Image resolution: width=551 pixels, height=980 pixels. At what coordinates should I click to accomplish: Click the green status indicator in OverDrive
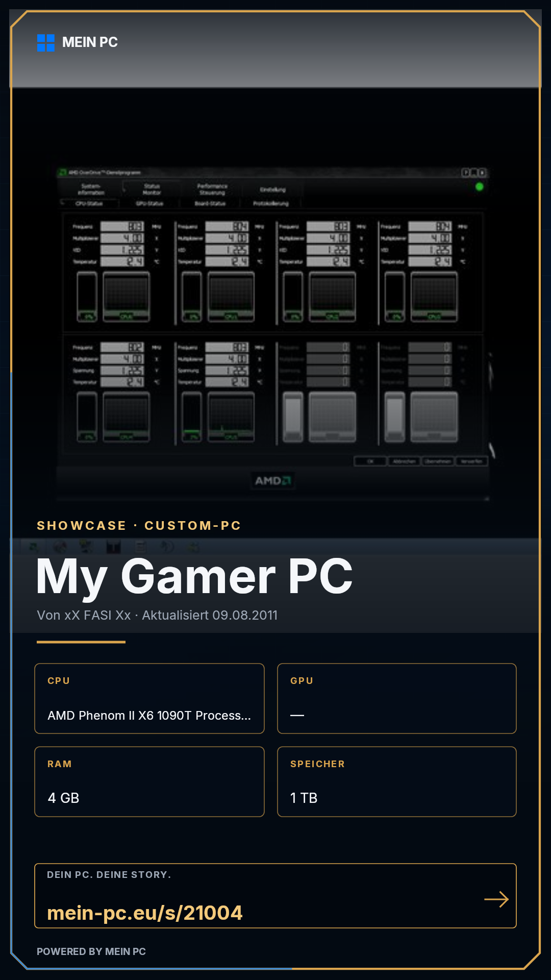(479, 187)
